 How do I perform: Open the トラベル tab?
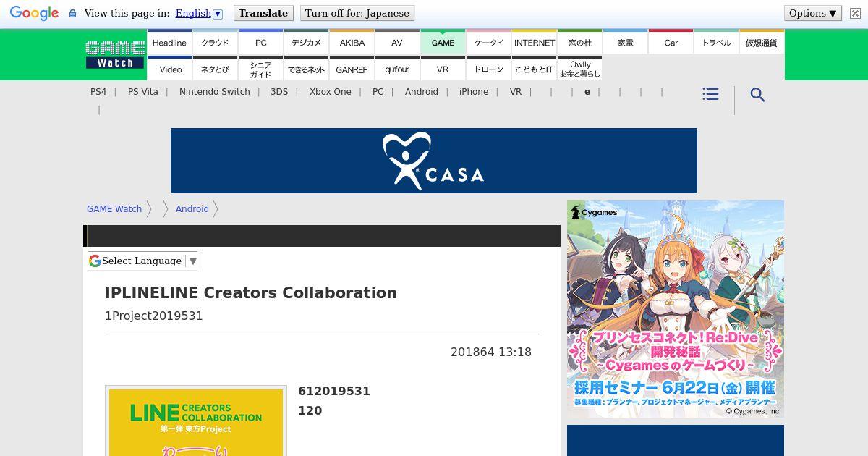[716, 42]
